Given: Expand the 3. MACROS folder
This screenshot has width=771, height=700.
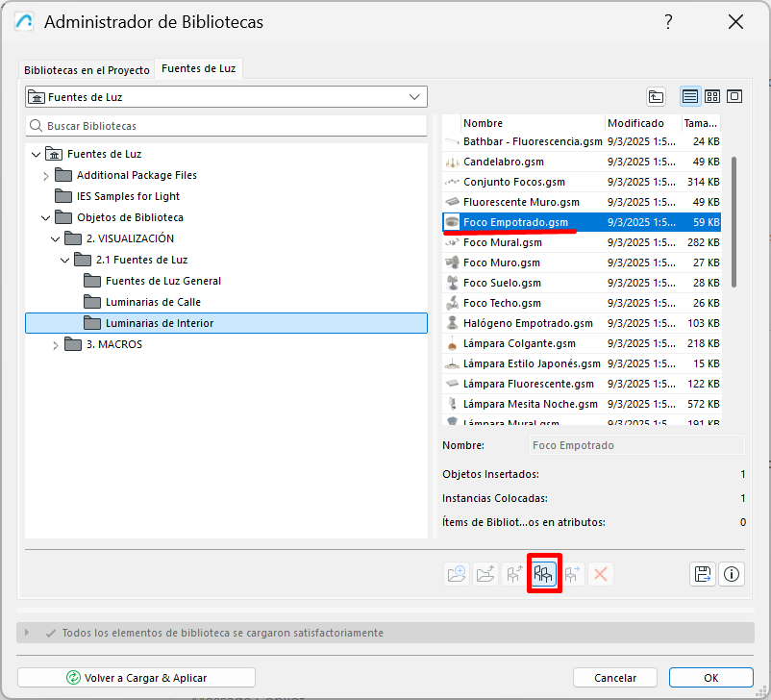Looking at the screenshot, I should 56,344.
